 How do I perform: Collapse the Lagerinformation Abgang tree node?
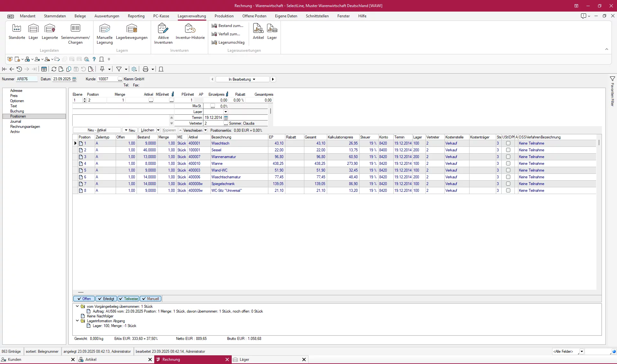point(77,321)
